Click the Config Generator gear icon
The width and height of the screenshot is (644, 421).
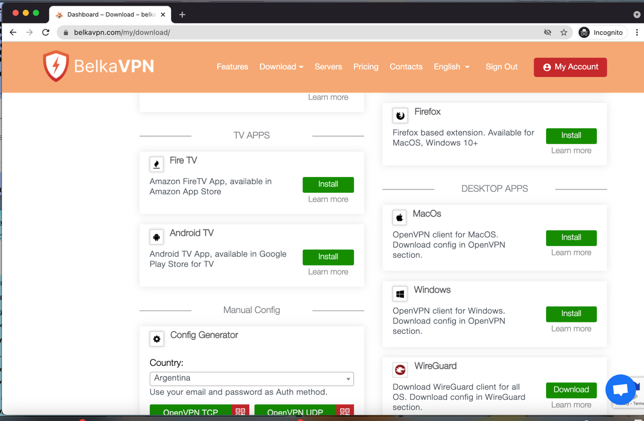[156, 339]
